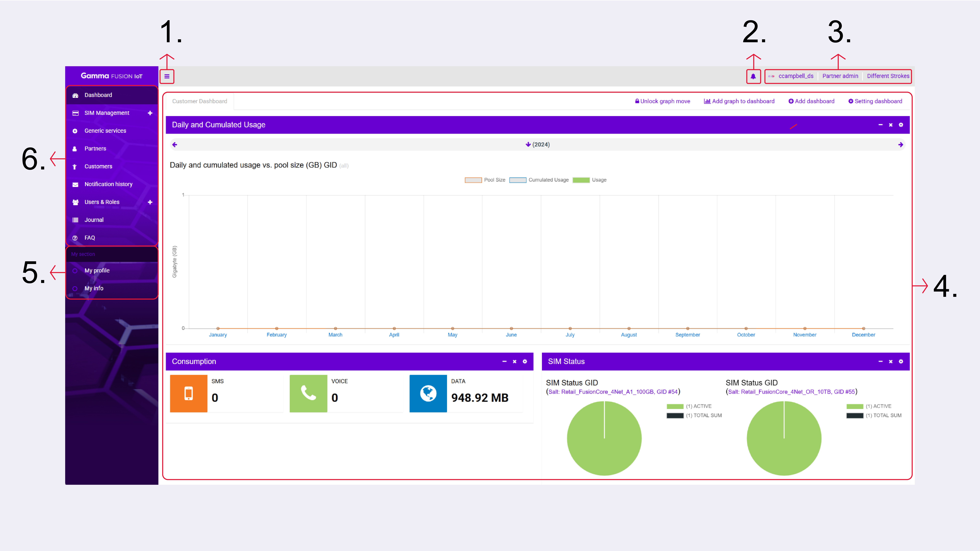Toggle the sidebar with hamburger menu icon
Viewport: 980px width, 551px height.
(x=167, y=76)
